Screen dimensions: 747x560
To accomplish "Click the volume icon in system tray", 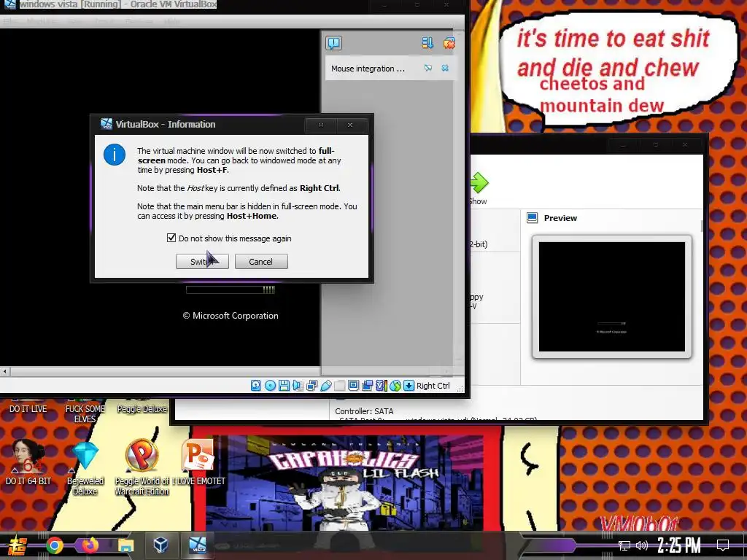I will (x=642, y=545).
